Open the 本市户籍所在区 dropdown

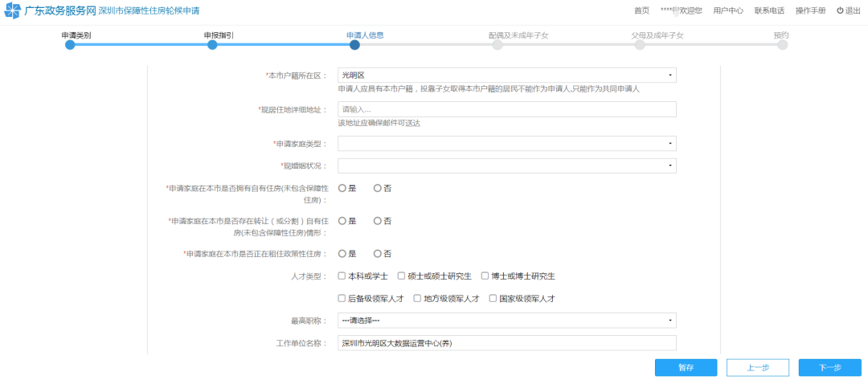506,76
